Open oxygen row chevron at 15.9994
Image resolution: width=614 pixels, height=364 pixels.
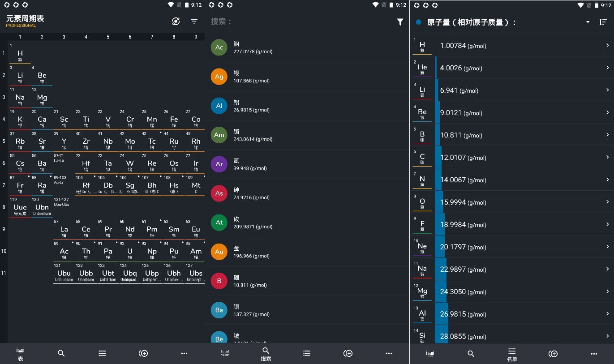coord(607,202)
